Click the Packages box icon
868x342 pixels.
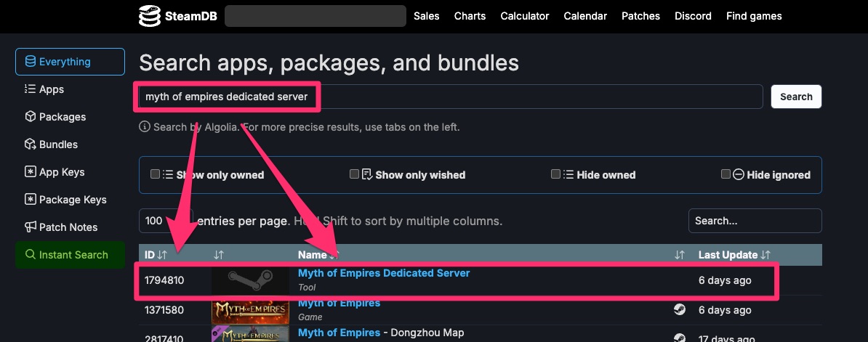(31, 117)
